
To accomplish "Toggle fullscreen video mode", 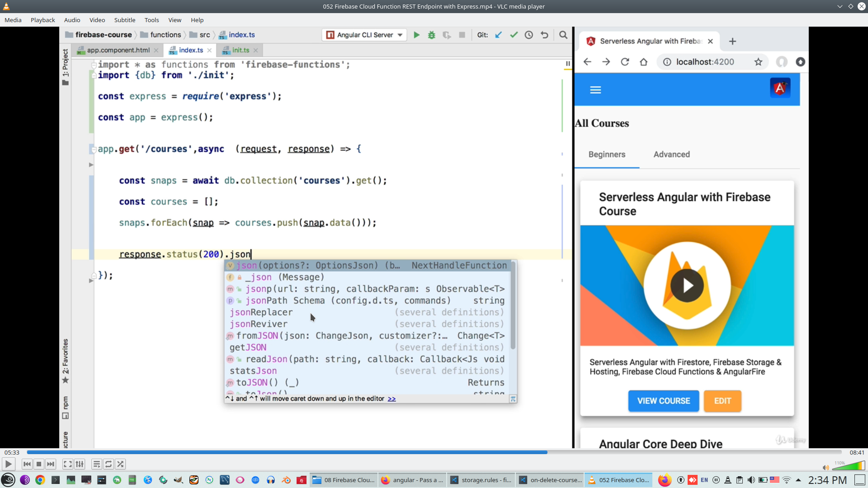I will coord(67,464).
